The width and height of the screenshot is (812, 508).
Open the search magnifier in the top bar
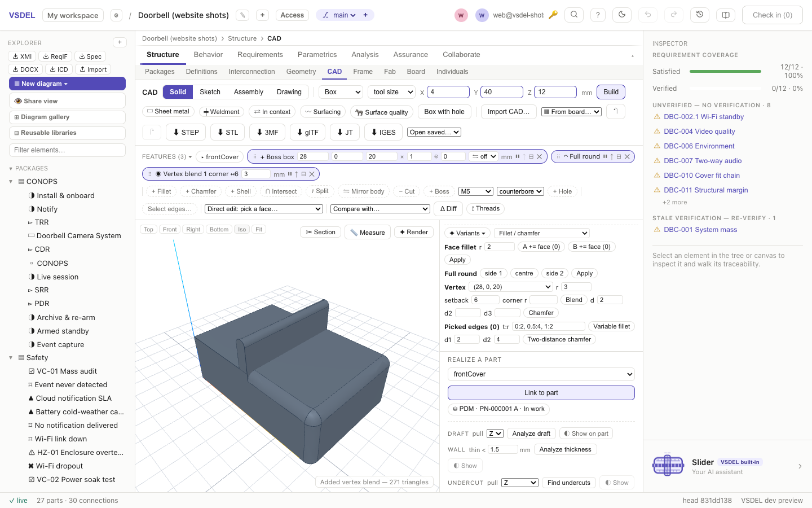coord(574,15)
